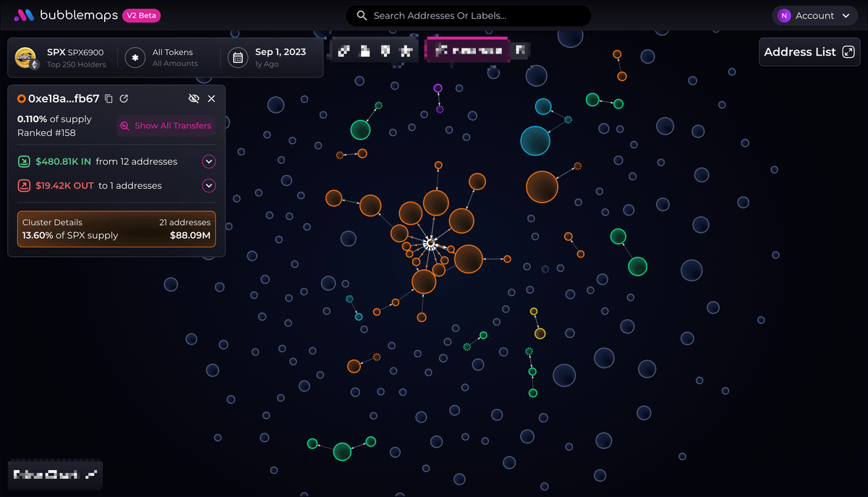Screen dimensions: 868x497
Task: Open the Address List panel
Action: (809, 51)
